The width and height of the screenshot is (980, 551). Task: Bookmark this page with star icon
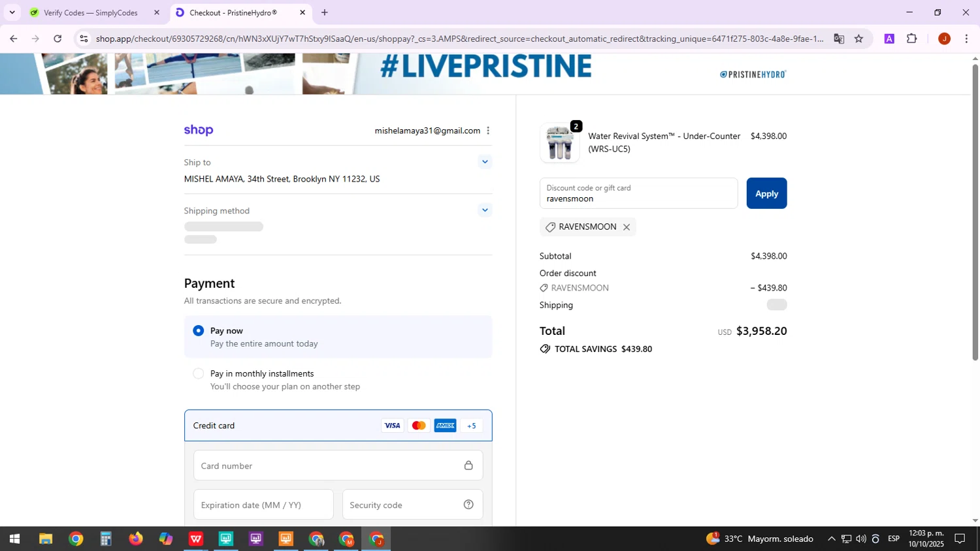tap(858, 39)
